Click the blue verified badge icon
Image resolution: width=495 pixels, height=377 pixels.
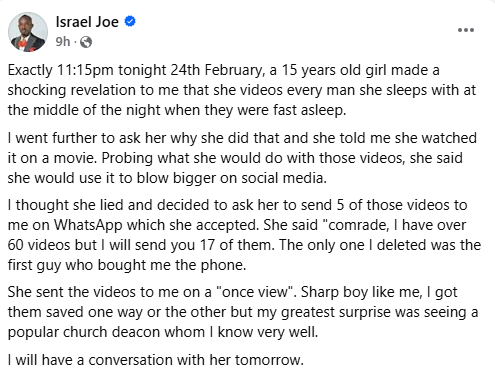(x=130, y=21)
